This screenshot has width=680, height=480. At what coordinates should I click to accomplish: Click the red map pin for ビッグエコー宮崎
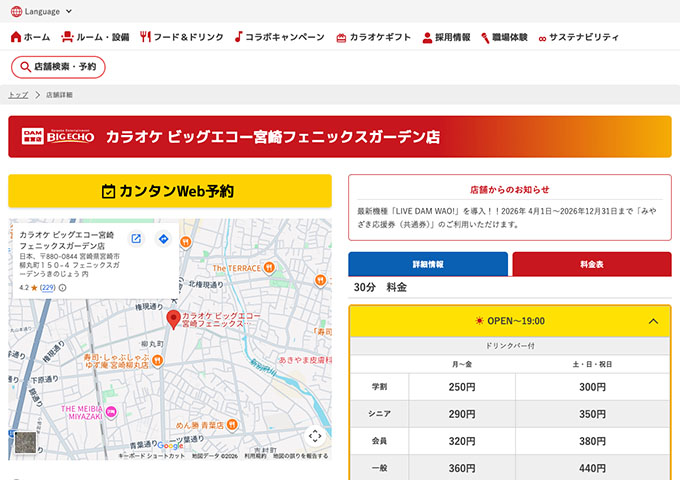pyautogui.click(x=173, y=320)
